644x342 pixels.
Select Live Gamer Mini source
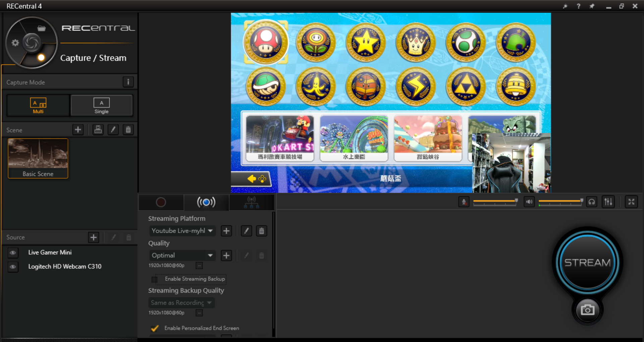[50, 252]
